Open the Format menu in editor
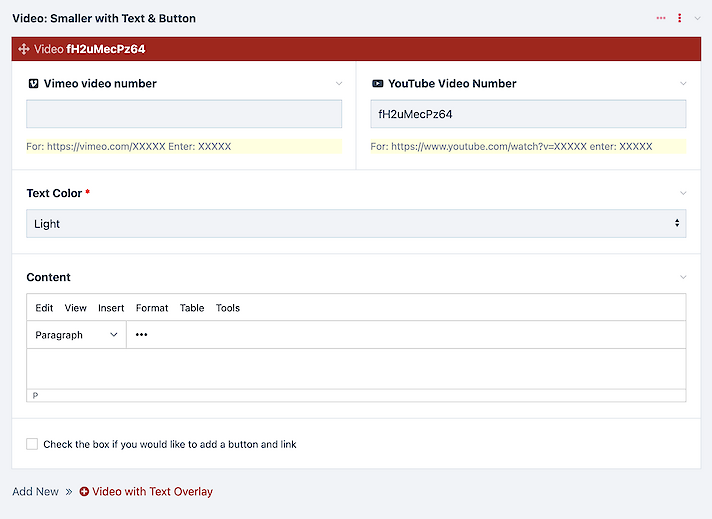 pos(152,308)
